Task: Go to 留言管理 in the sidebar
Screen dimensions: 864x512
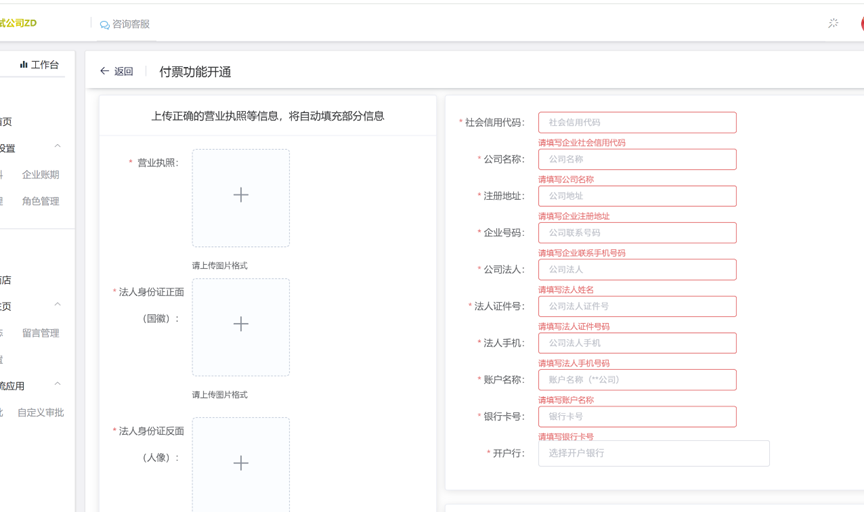Action: tap(41, 333)
